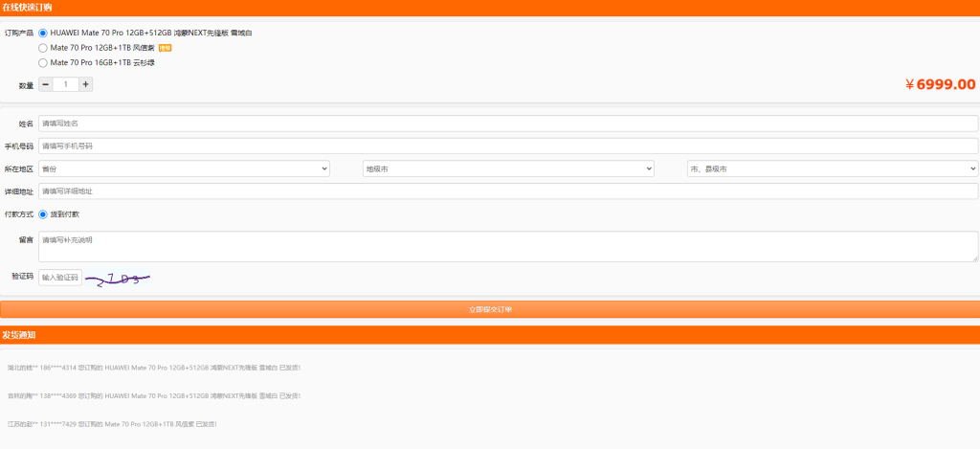Submit order with 立即提交订单 button
This screenshot has width=980, height=449.
tap(490, 309)
